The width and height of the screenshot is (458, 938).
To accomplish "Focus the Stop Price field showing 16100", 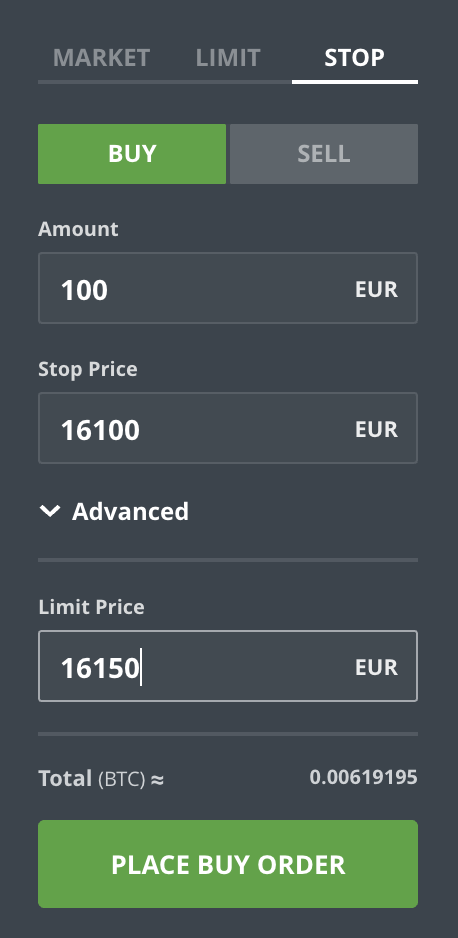I will [x=228, y=428].
